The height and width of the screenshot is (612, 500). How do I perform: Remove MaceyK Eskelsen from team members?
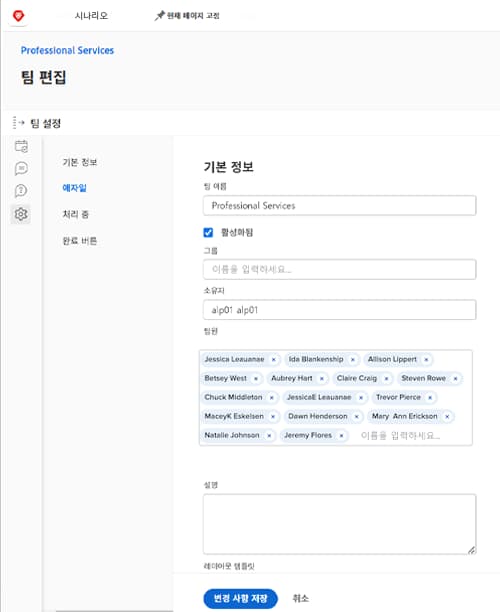coord(273,417)
